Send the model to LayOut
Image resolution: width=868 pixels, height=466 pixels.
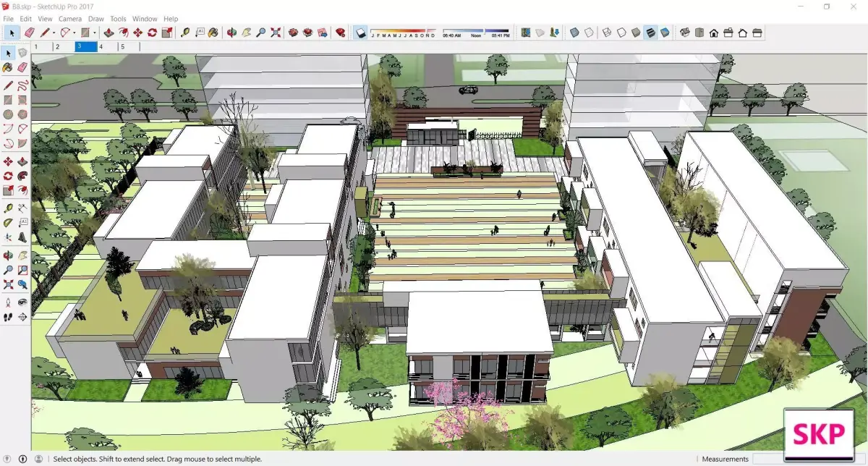tap(322, 33)
